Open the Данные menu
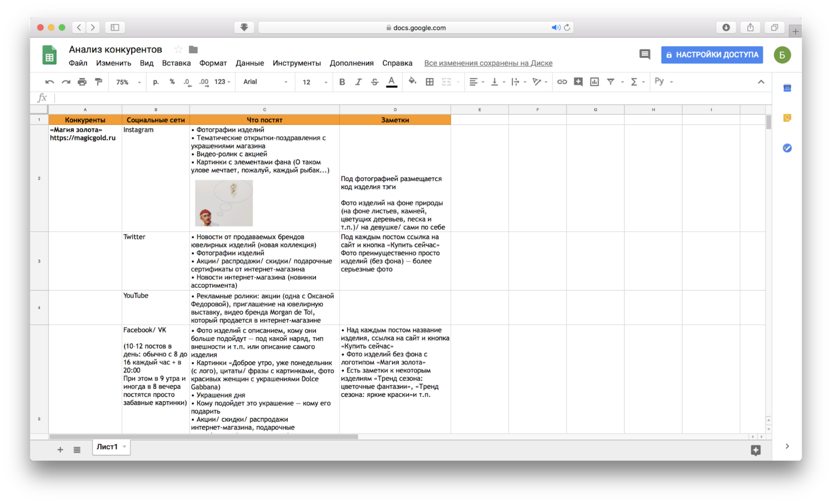This screenshot has height=504, width=832. pos(250,63)
